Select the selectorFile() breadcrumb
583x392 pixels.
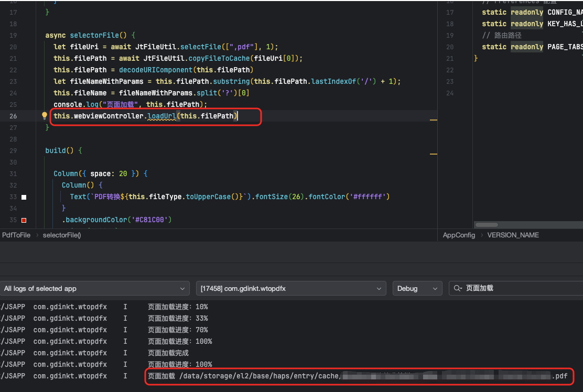(x=62, y=235)
